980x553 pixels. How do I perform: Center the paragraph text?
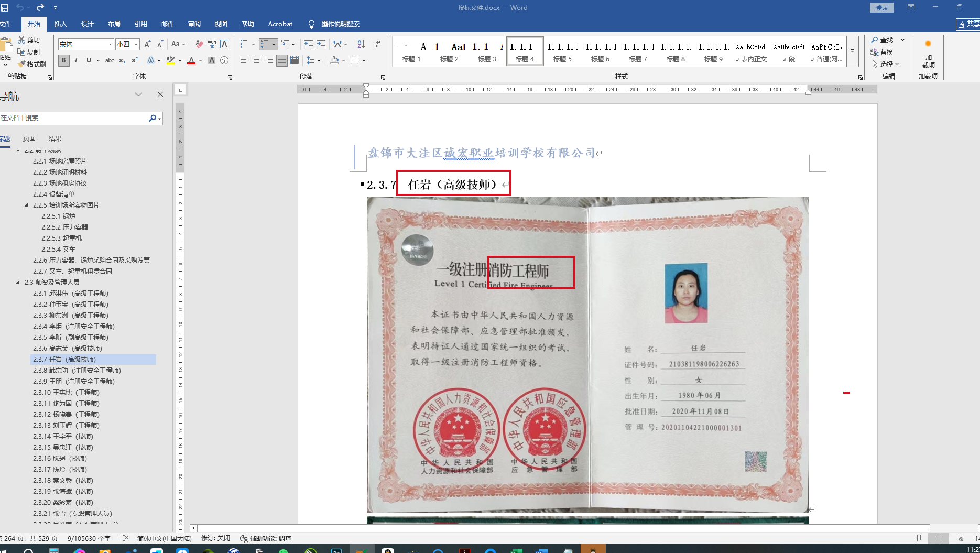pyautogui.click(x=257, y=60)
